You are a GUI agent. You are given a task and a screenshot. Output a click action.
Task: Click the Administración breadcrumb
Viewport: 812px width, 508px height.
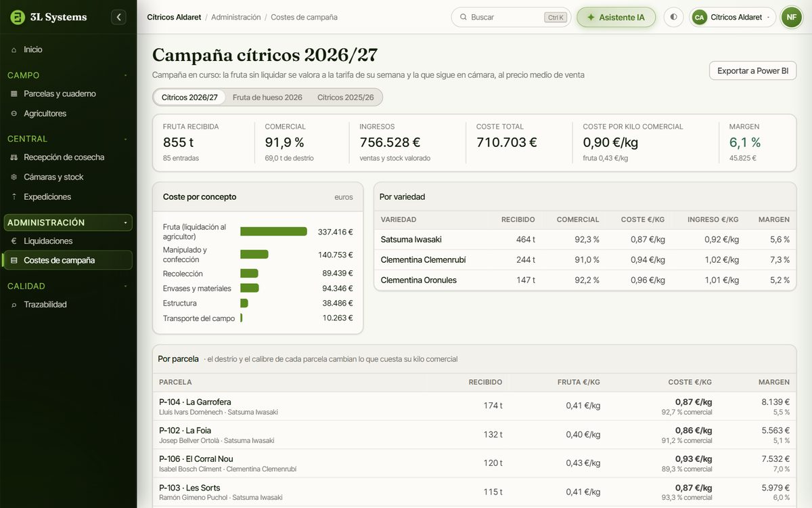[x=235, y=17]
